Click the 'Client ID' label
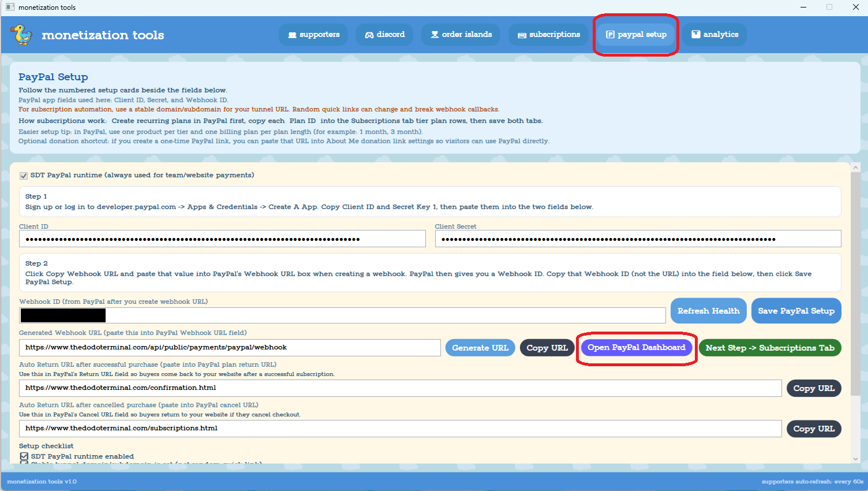868x491 pixels. [x=33, y=226]
